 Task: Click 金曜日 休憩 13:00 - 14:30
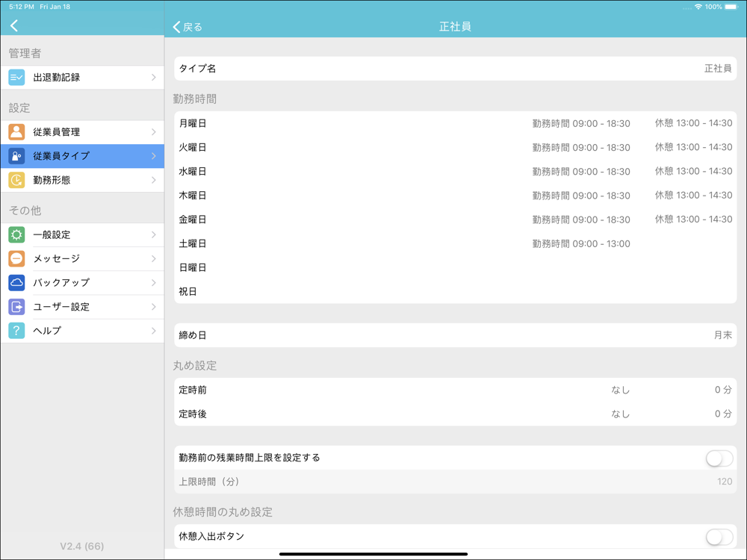(694, 220)
